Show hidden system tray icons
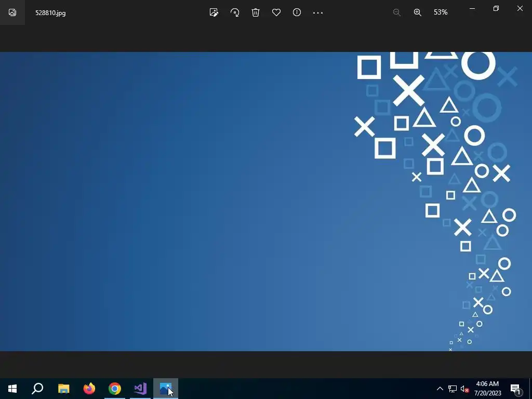This screenshot has height=399, width=532. tap(440, 389)
